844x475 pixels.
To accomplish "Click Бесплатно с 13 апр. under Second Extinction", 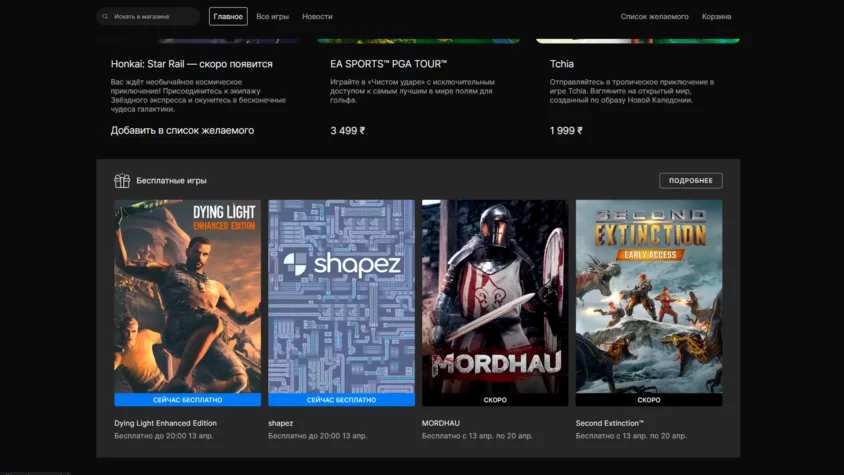I will (631, 436).
